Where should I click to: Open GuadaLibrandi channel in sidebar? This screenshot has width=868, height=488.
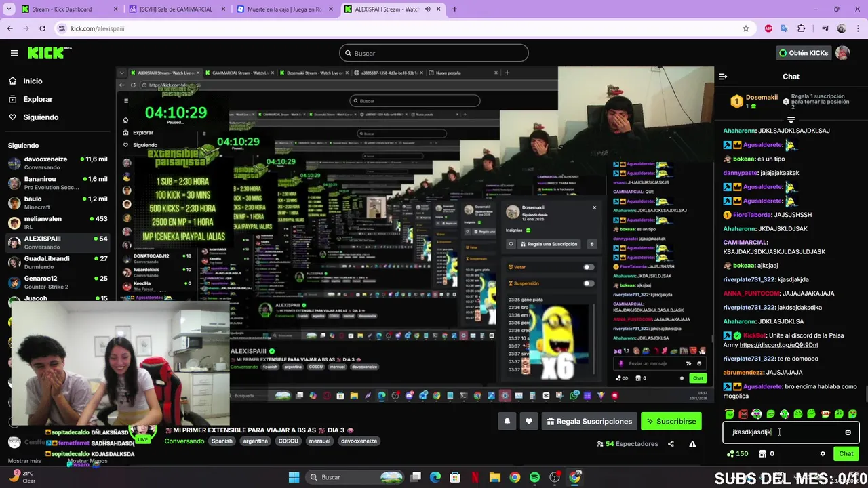click(x=58, y=262)
